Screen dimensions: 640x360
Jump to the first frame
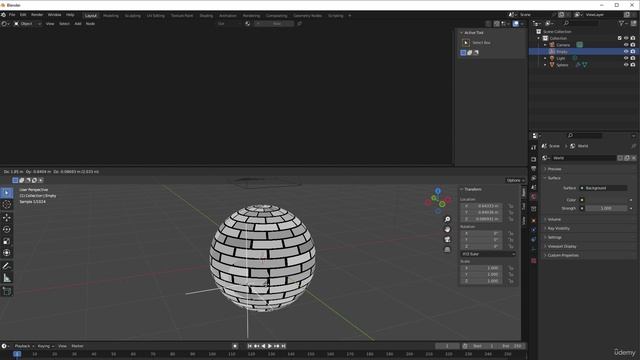[250, 346]
